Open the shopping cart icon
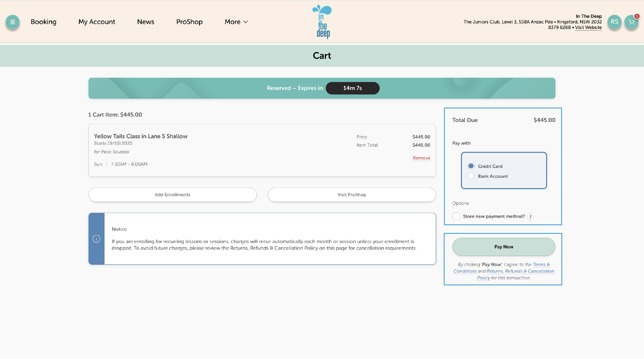Image resolution: width=644 pixels, height=359 pixels. tap(631, 22)
